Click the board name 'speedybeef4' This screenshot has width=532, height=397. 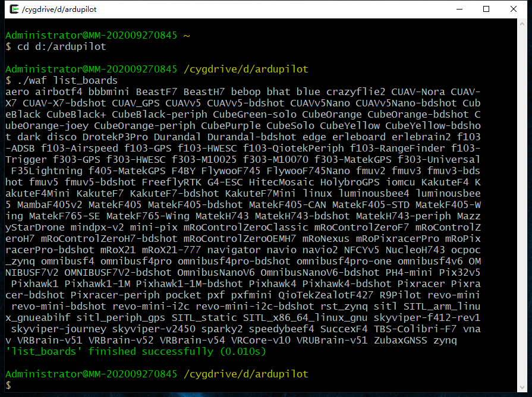coord(281,329)
